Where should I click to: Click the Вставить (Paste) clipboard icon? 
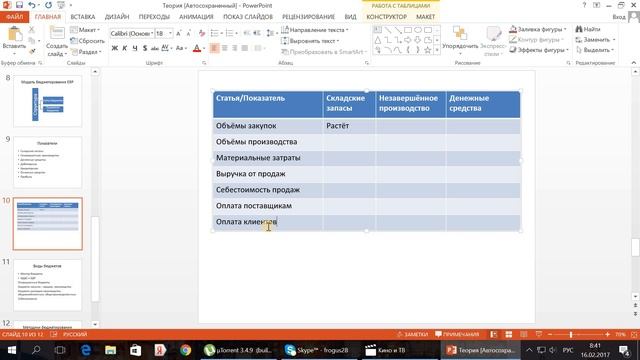coord(14,35)
